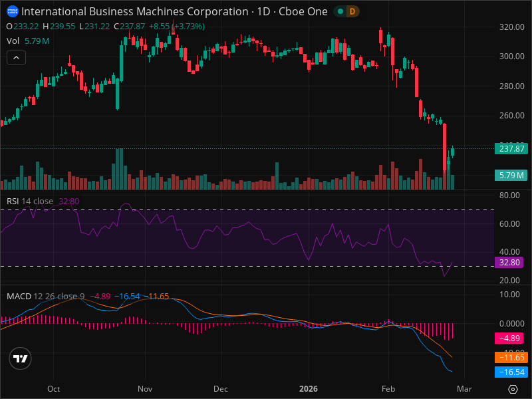The image size is (532, 399).
Task: Open the TradingView logo link
Action: click(x=21, y=358)
